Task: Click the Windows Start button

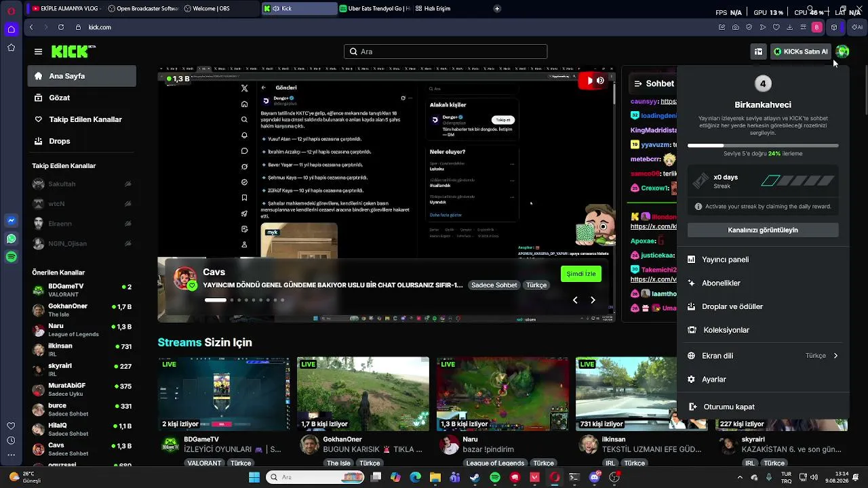Action: coord(254,477)
